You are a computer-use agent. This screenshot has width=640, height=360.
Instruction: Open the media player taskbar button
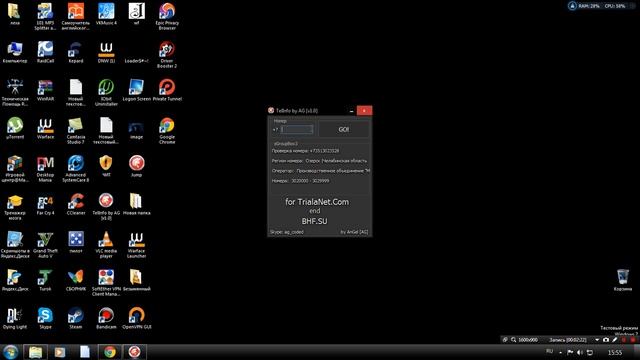tap(60, 351)
